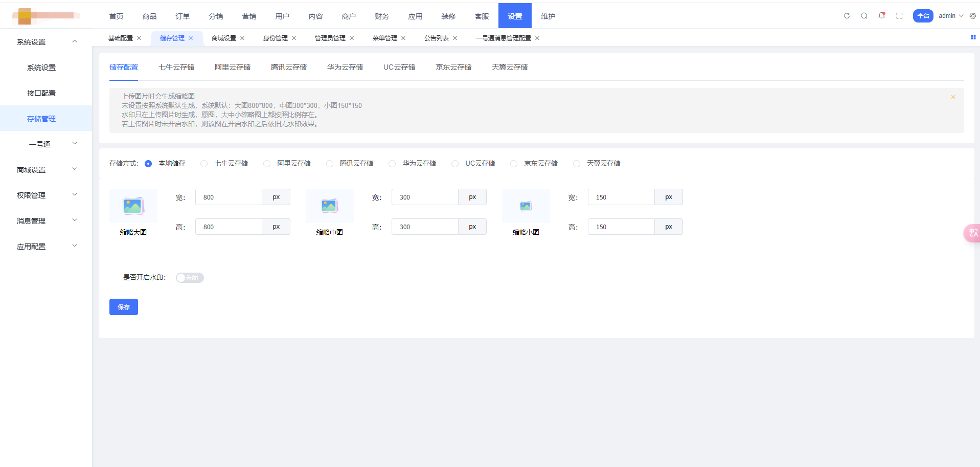
Task: Click the 缩略中图 image icon
Action: 330,206
